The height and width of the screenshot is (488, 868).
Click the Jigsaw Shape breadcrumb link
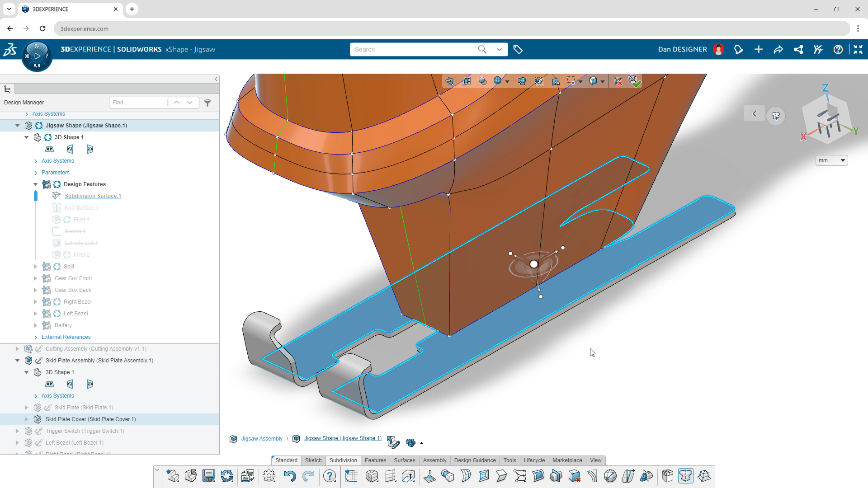(343, 438)
